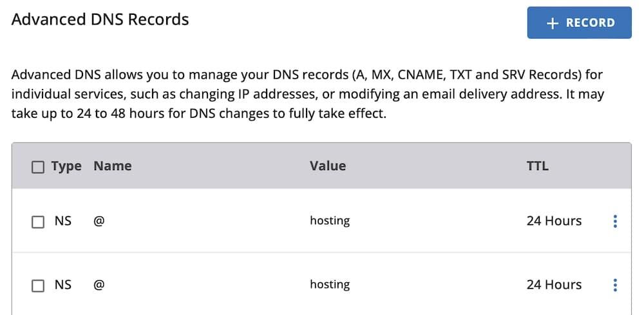
Task: Click the + RECORD button
Action: (x=579, y=23)
